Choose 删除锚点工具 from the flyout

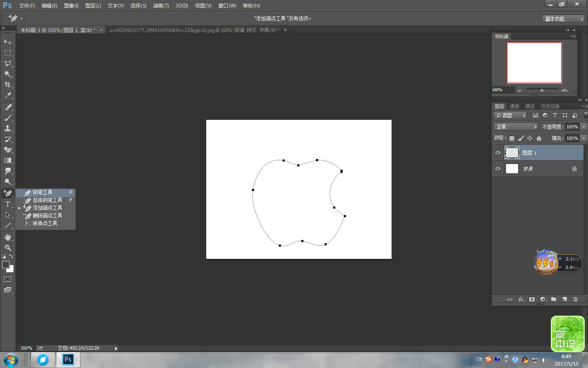coord(46,215)
